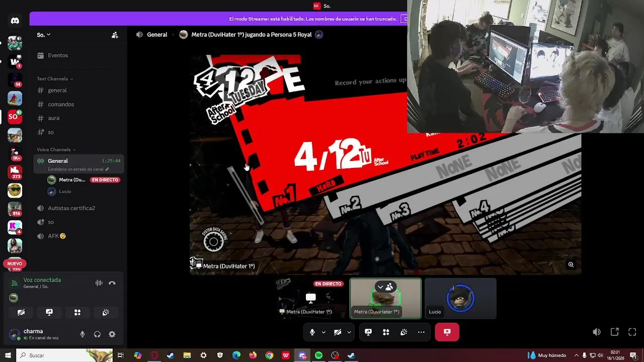Image resolution: width=644 pixels, height=362 pixels.
Task: Stop watching stream with red button
Action: [x=447, y=332]
